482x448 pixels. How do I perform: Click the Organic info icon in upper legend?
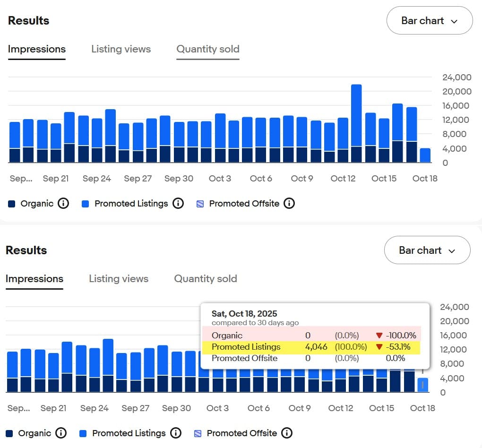(63, 204)
